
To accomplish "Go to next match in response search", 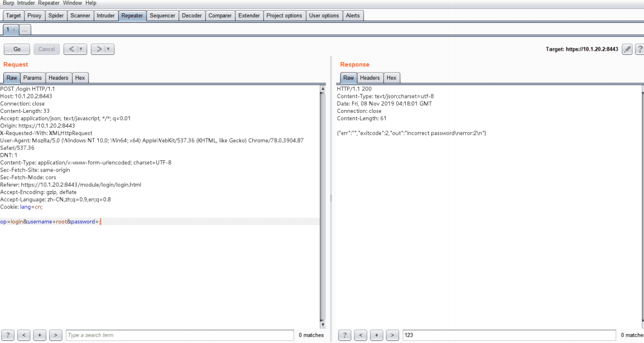I will point(392,335).
